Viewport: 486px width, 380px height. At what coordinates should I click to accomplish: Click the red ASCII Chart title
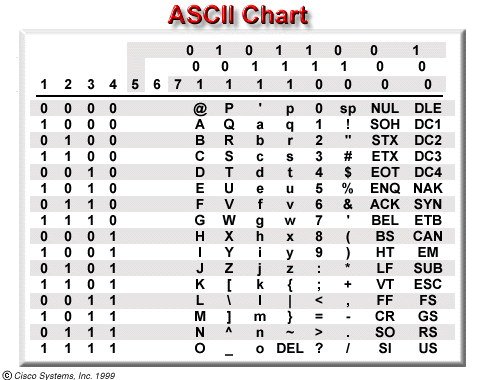[x=238, y=15]
